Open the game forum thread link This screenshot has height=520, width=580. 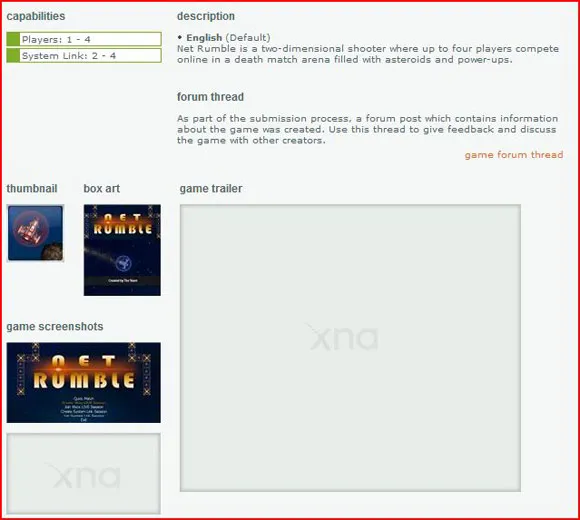click(x=514, y=155)
